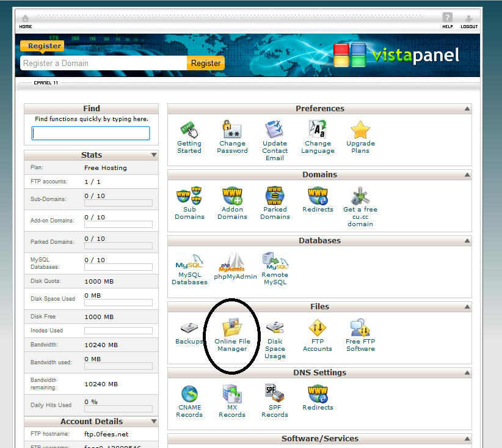502x448 pixels.
Task: Open Redirects in the Domains section
Action: (x=318, y=200)
